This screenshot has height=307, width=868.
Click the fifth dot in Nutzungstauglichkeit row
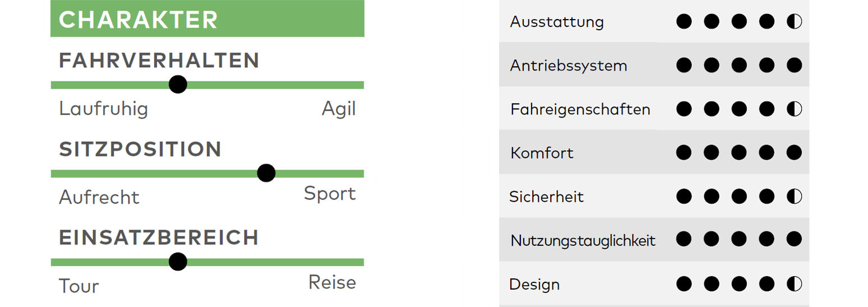point(795,240)
